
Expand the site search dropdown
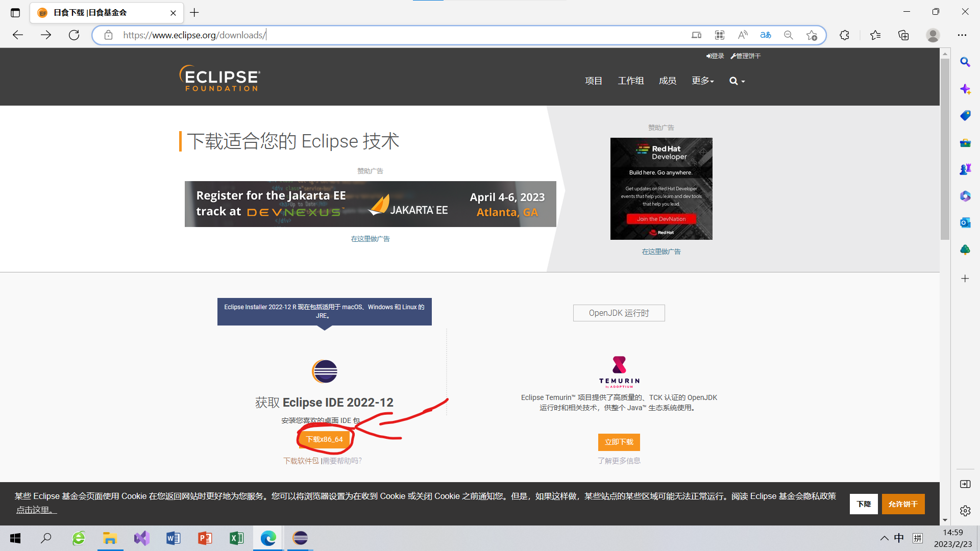tap(737, 81)
